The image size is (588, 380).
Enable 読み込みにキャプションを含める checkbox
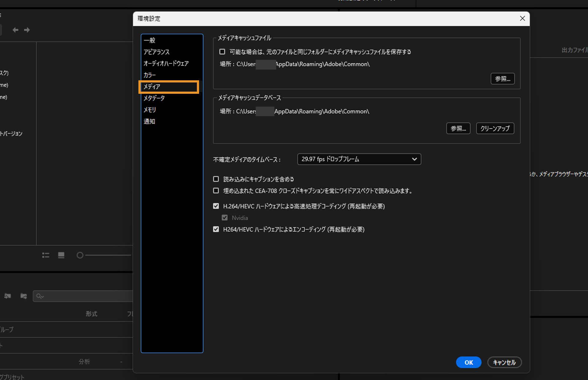coord(216,179)
